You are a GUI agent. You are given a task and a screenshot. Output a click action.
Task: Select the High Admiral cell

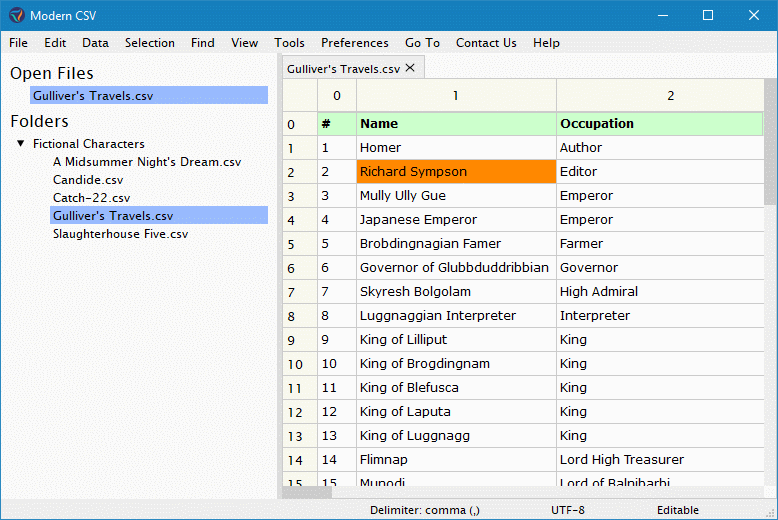point(660,292)
